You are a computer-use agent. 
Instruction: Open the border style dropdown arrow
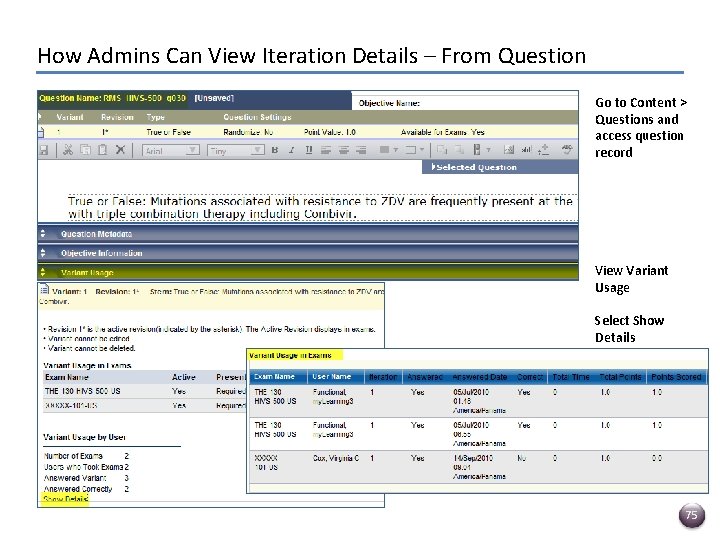[x=421, y=150]
